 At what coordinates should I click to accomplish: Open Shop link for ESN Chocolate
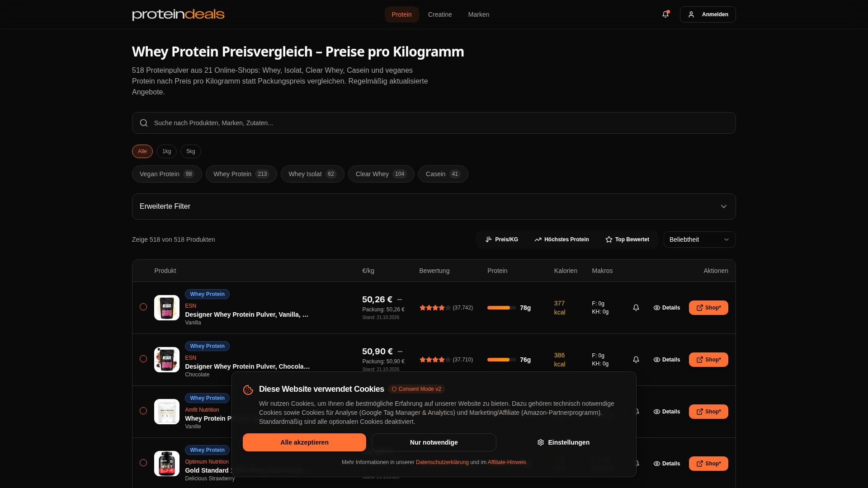click(708, 360)
